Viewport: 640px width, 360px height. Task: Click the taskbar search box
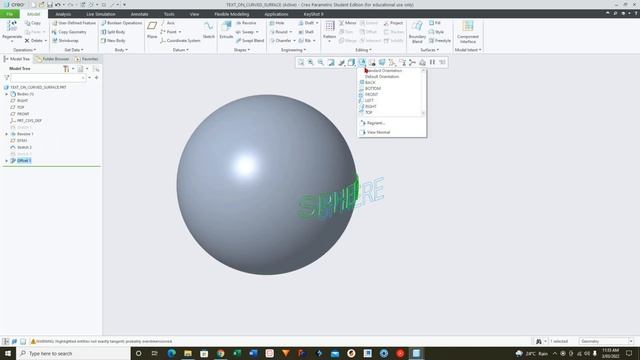(73, 353)
